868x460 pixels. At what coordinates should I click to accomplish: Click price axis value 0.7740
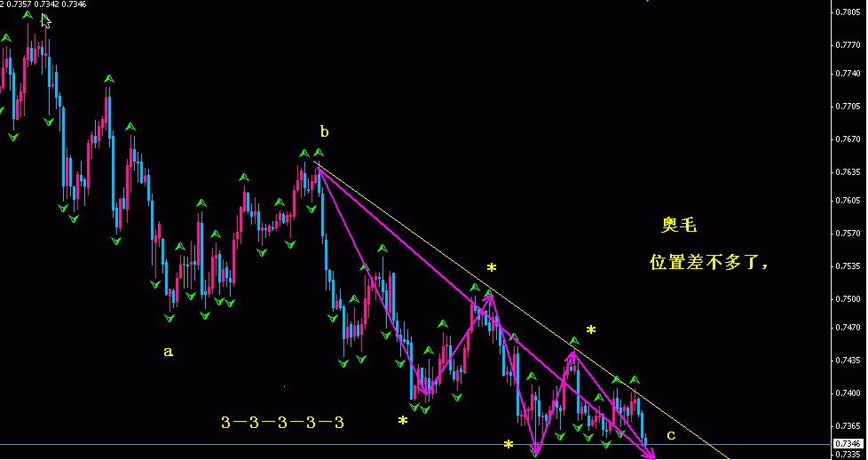tap(848, 73)
